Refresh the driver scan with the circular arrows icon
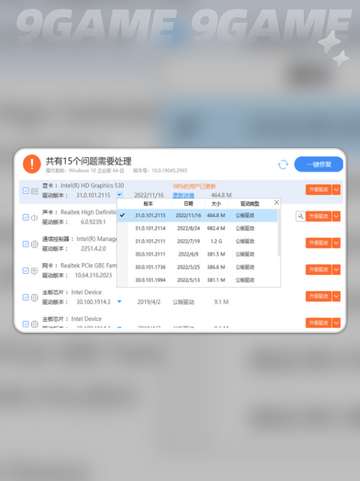 pyautogui.click(x=283, y=165)
